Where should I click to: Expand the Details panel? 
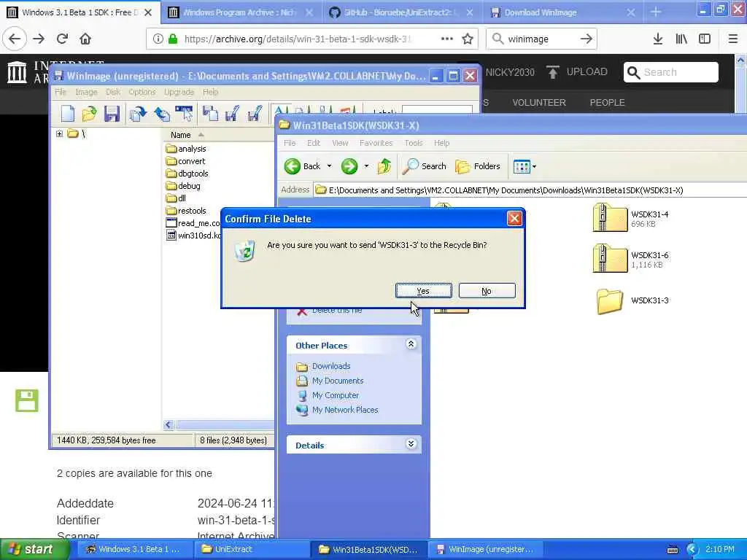[x=411, y=444]
